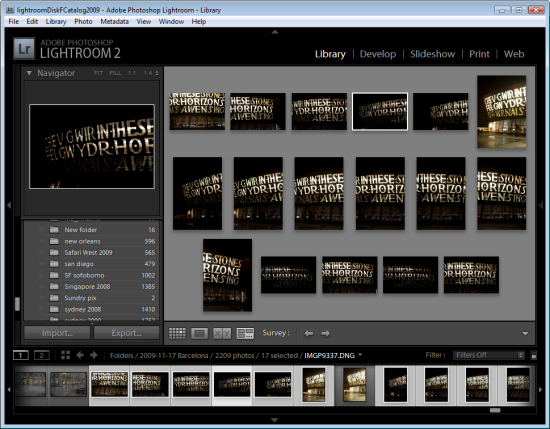550x429 pixels.
Task: Open Filters Off dropdown
Action: (489, 355)
